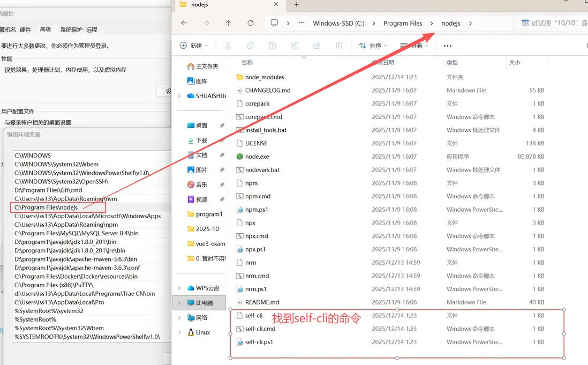Sort files by the 名称 column header

(x=247, y=62)
